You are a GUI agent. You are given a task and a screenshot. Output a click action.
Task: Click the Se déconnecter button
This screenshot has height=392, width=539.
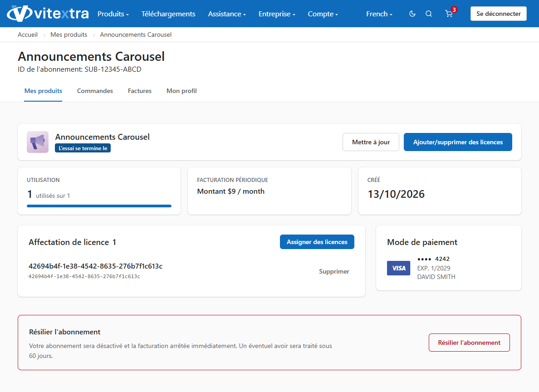tap(499, 14)
